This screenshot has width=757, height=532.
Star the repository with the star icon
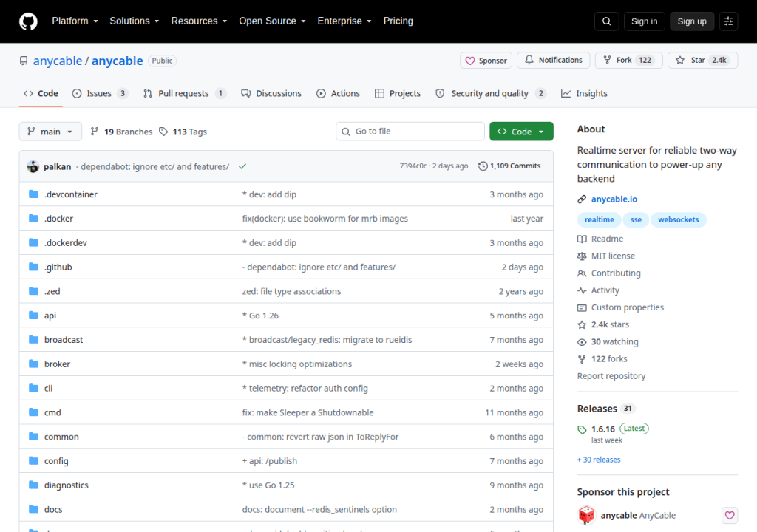[702, 60]
